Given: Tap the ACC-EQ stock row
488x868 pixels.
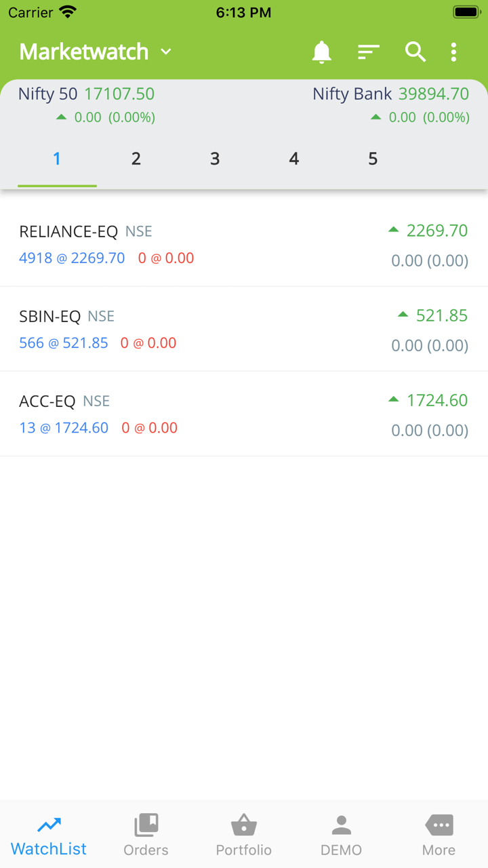Looking at the screenshot, I should coord(244,414).
